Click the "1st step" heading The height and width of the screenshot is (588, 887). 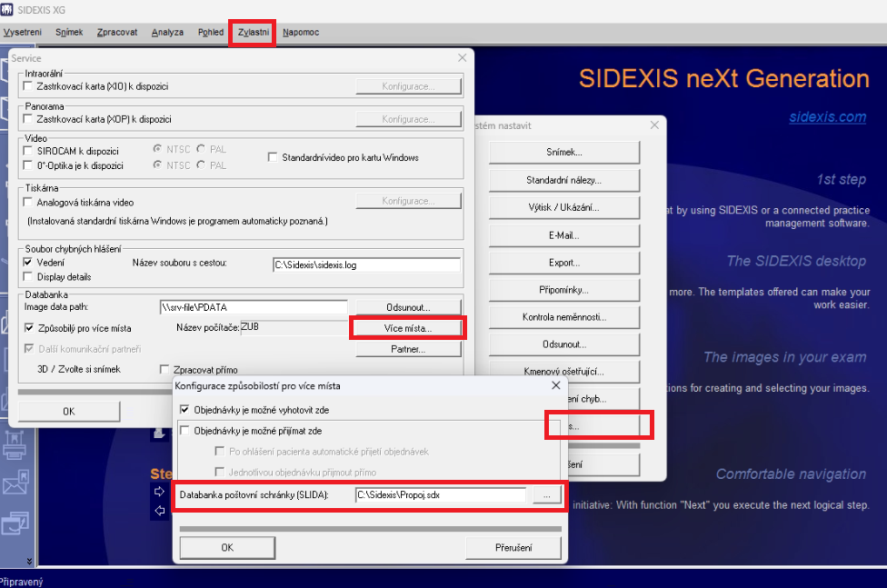(842, 179)
